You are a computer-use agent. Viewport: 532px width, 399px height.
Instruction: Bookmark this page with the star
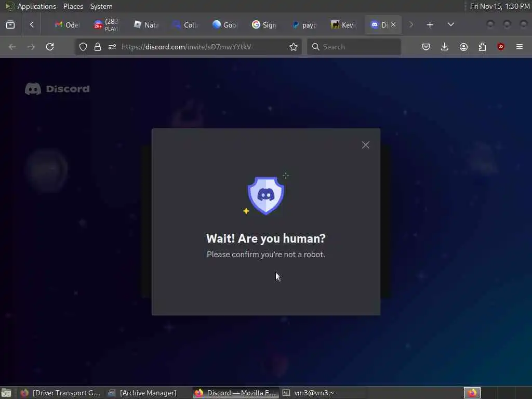tap(294, 47)
